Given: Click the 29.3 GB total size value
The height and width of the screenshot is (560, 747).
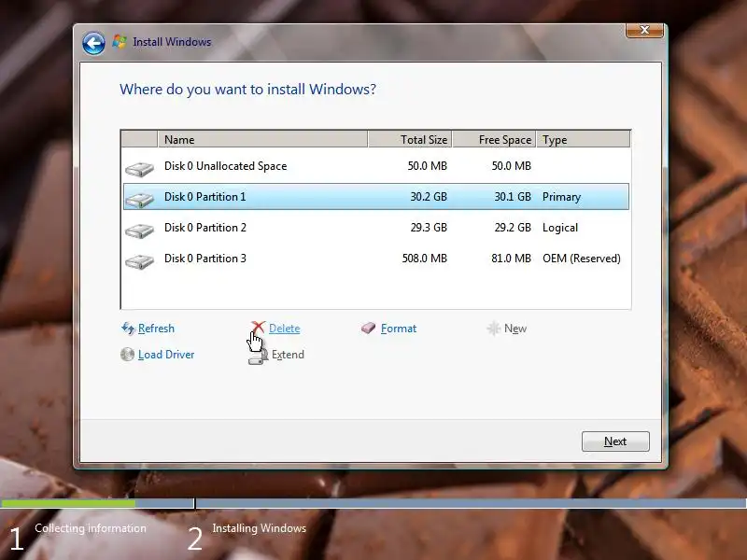Looking at the screenshot, I should 429,228.
